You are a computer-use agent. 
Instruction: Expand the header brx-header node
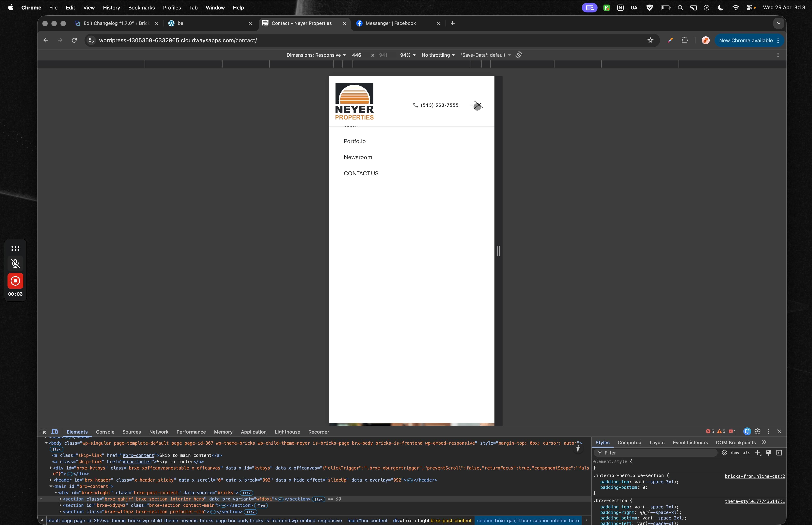click(51, 480)
